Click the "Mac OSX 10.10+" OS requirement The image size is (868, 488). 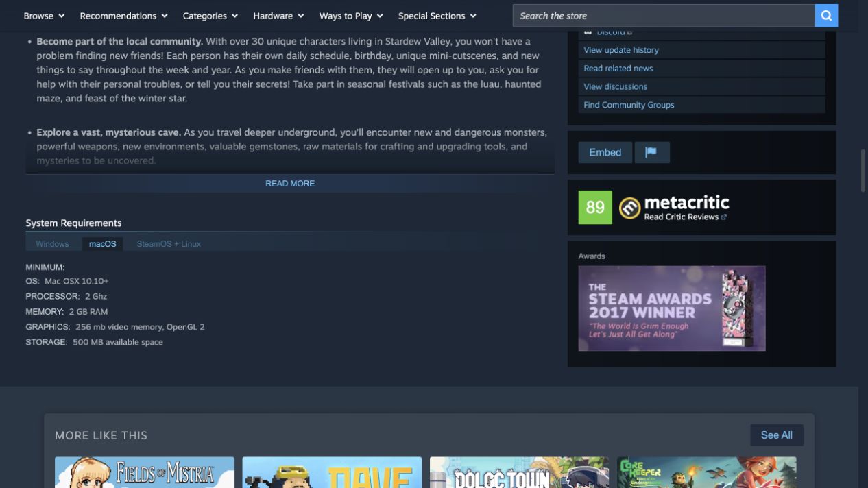[x=77, y=282]
